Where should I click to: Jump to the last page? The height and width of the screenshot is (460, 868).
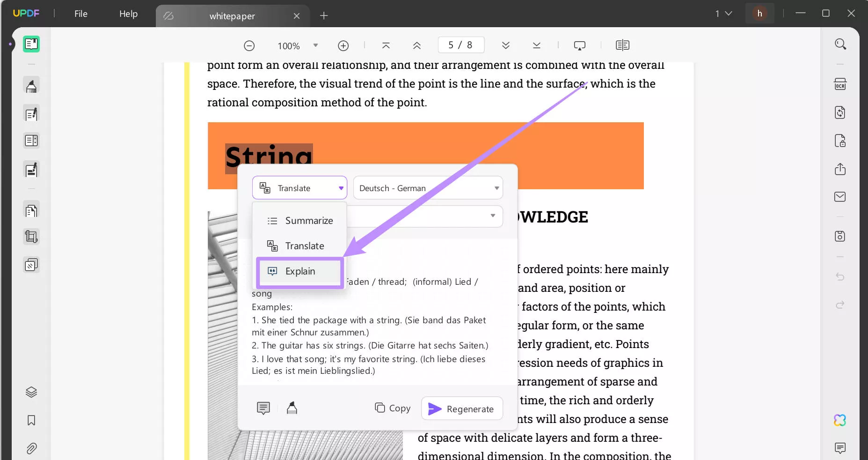pyautogui.click(x=537, y=45)
